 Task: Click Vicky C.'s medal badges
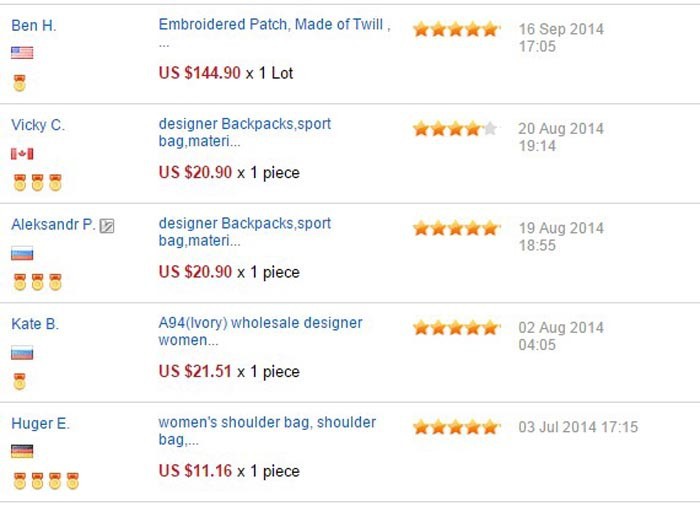point(37,182)
